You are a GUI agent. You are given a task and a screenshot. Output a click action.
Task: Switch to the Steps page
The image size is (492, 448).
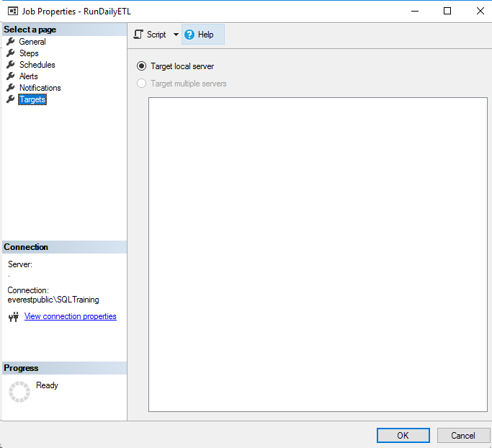click(x=29, y=53)
